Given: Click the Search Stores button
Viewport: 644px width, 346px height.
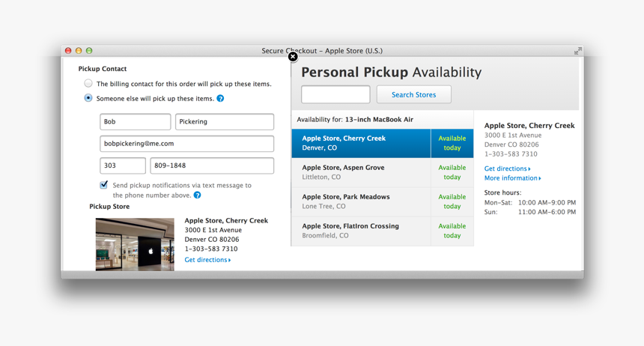Looking at the screenshot, I should (414, 94).
